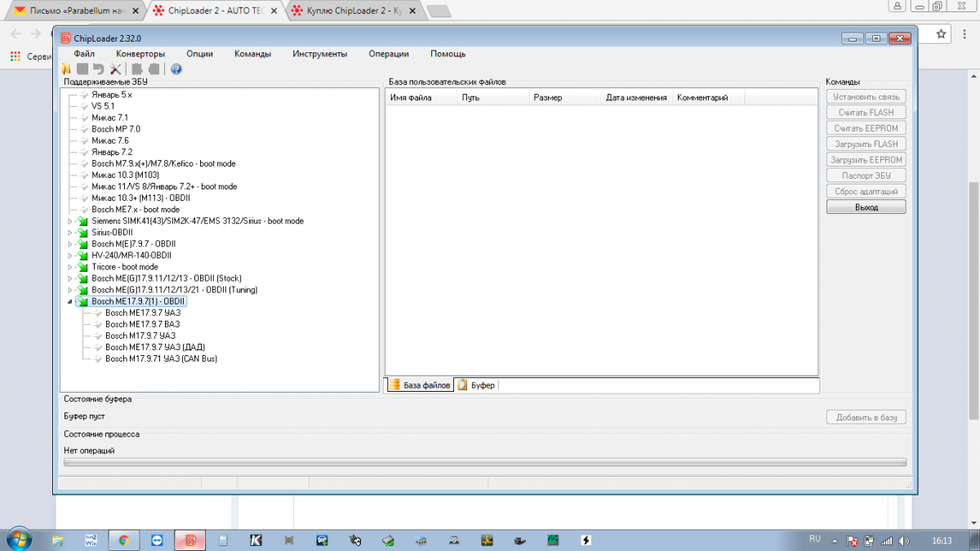Expand Bosch M(E)7.9.7 - OBDII node

[x=70, y=244]
